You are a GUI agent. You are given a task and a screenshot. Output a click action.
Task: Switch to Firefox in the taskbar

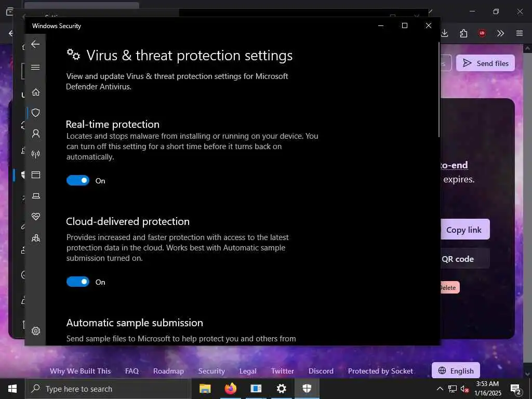pyautogui.click(x=230, y=389)
